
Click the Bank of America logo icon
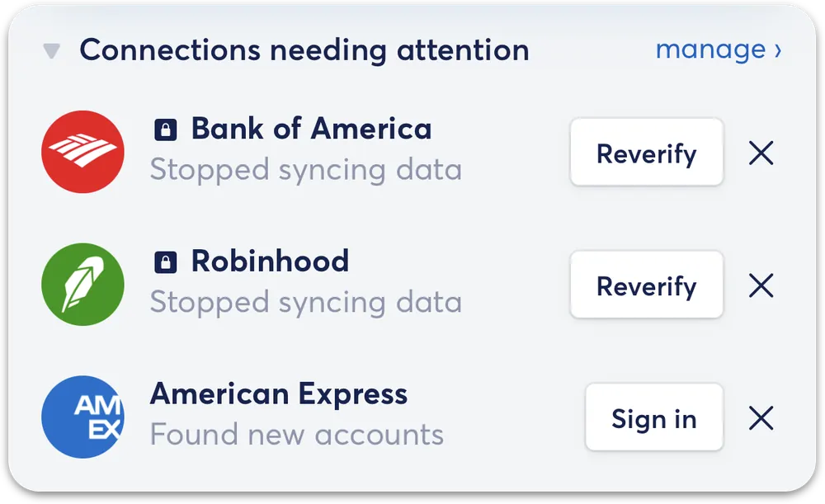point(83,152)
